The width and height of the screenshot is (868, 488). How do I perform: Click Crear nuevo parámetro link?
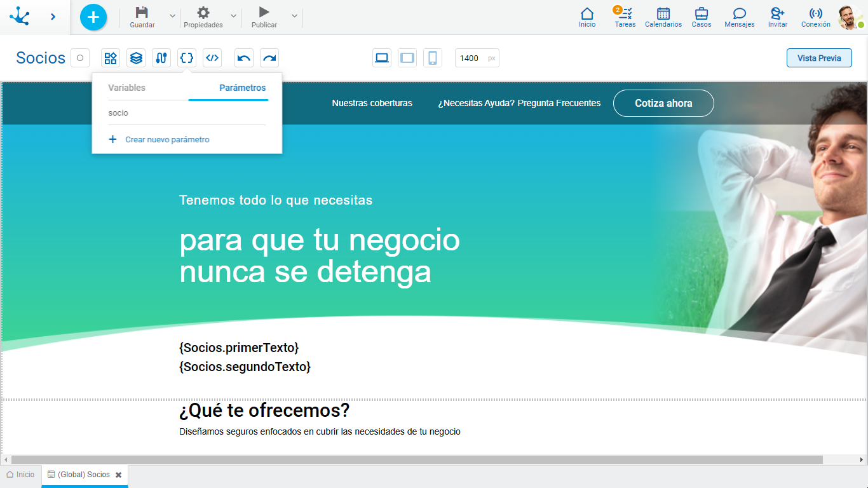(x=167, y=139)
